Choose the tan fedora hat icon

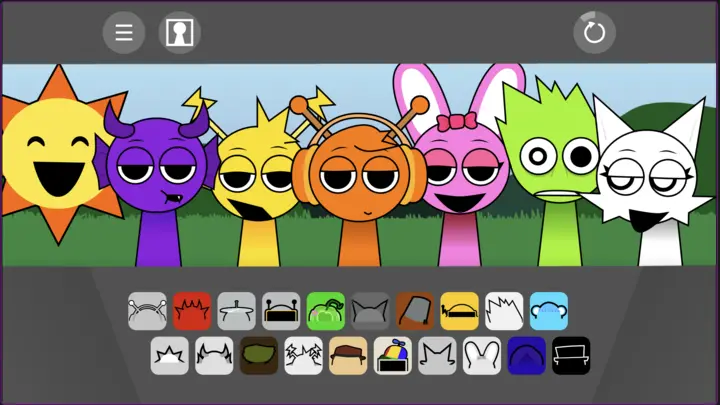(x=348, y=355)
